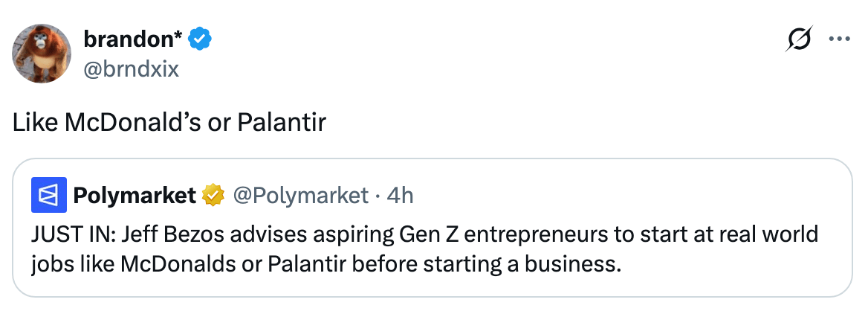Screen dimensions: 868x314
Task: Open Grok slashed-circle icon on the post
Action: (x=799, y=39)
